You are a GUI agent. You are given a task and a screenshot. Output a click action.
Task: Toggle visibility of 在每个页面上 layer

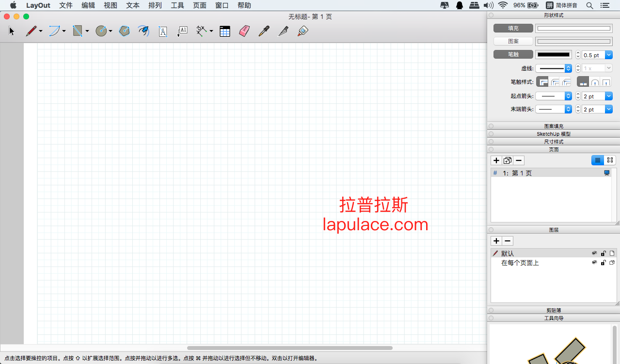tap(594, 263)
